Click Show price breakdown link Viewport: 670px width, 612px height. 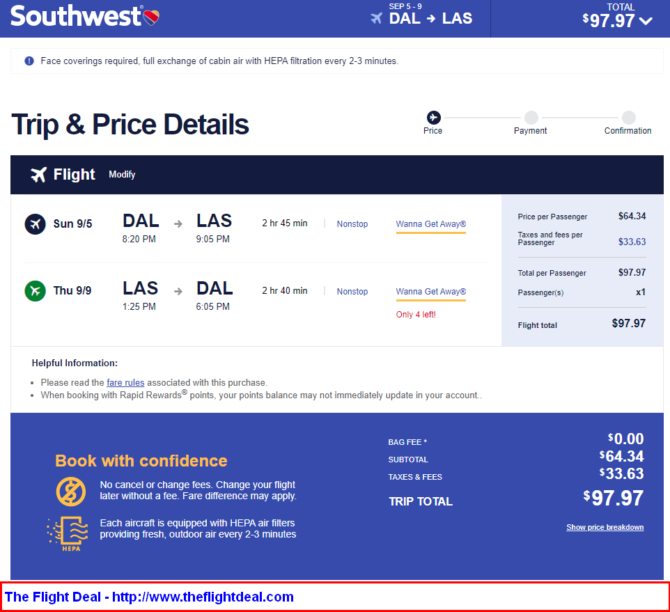click(605, 527)
